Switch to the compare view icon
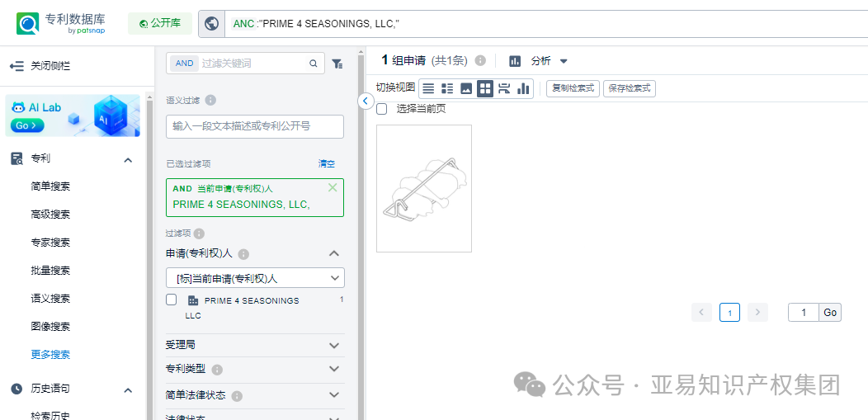This screenshot has height=420, width=868. click(x=504, y=88)
